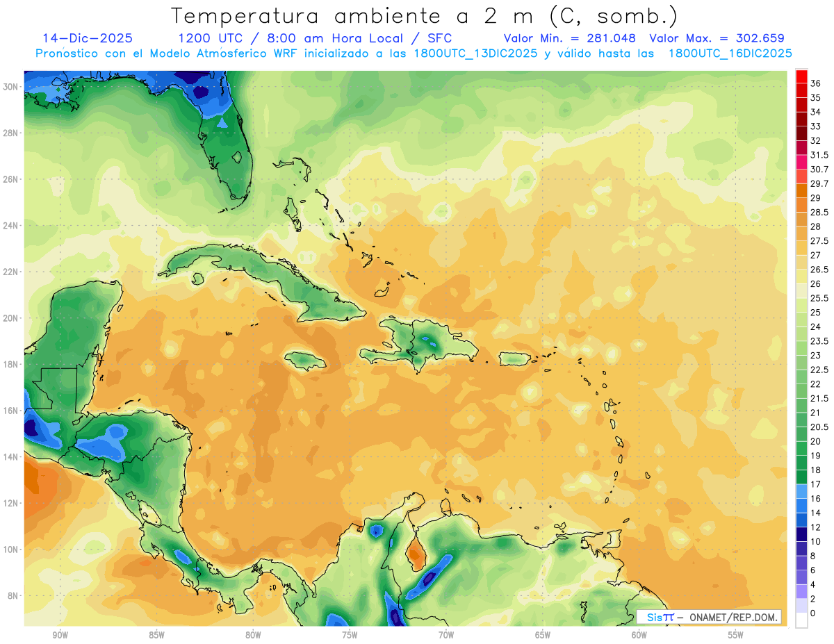The image size is (834, 644).
Task: Select the "Valor Max. = 302.659" readout
Action: [717, 38]
